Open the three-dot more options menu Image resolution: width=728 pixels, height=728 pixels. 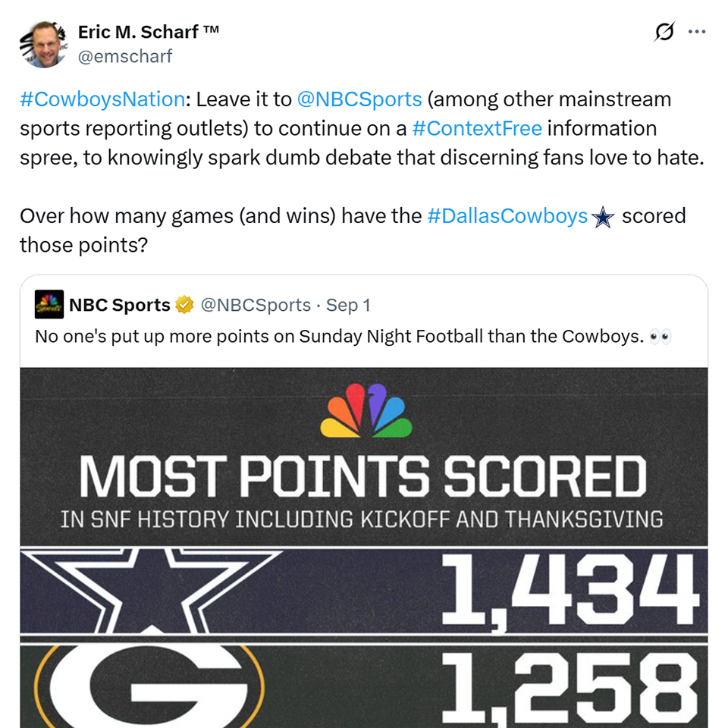[x=696, y=33]
